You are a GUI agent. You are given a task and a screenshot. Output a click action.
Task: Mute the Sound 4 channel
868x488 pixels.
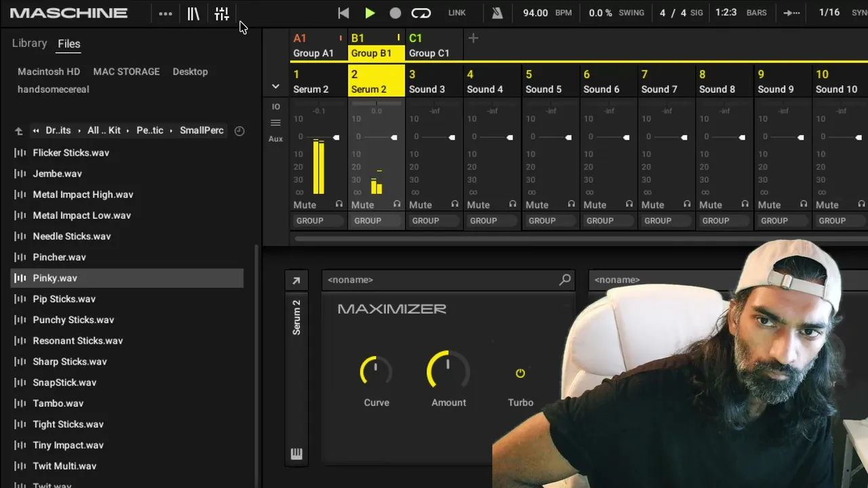point(478,205)
